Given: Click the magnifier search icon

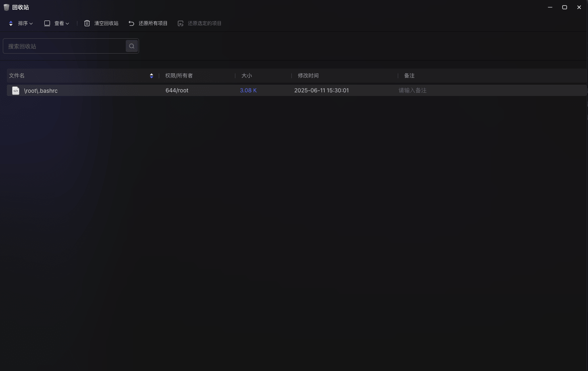Looking at the screenshot, I should pyautogui.click(x=132, y=46).
